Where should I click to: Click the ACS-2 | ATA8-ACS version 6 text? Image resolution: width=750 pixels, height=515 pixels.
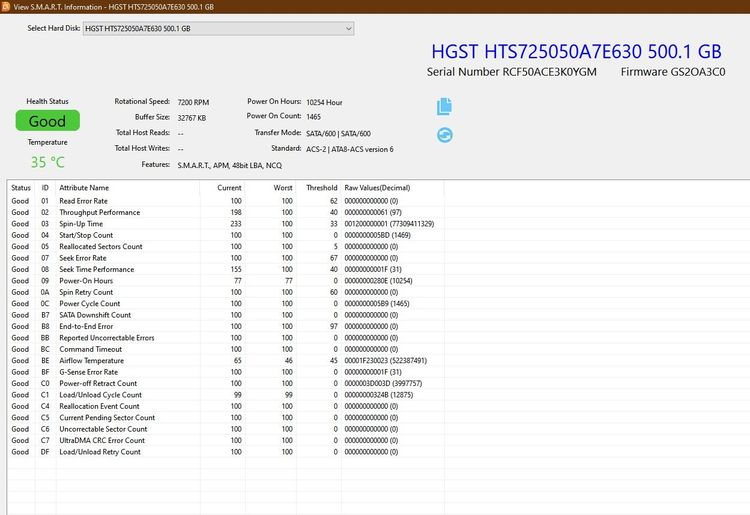350,149
